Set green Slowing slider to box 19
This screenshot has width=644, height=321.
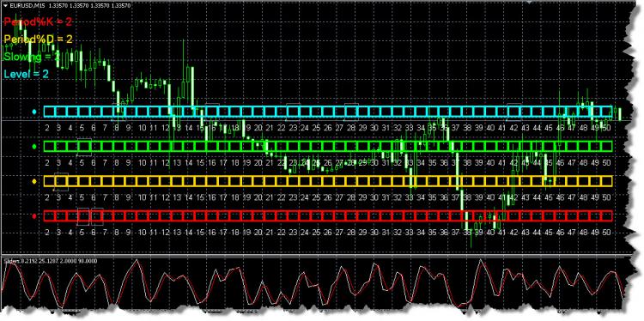point(246,147)
